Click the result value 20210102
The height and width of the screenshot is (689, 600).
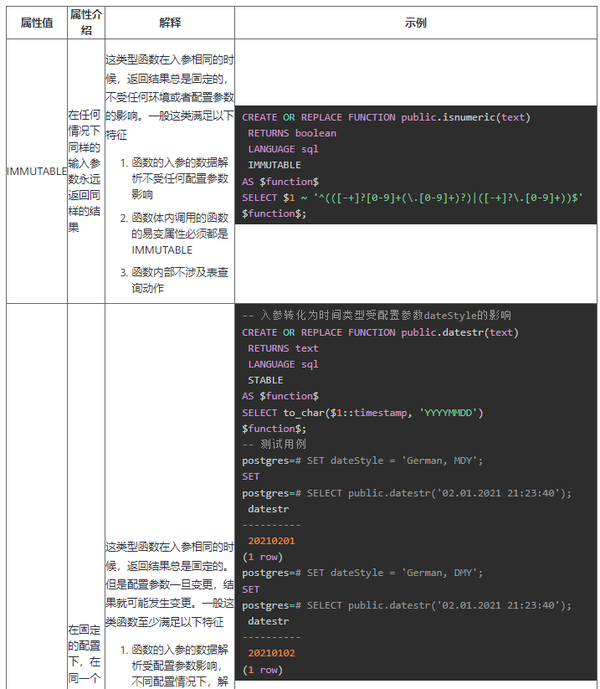click(x=271, y=653)
